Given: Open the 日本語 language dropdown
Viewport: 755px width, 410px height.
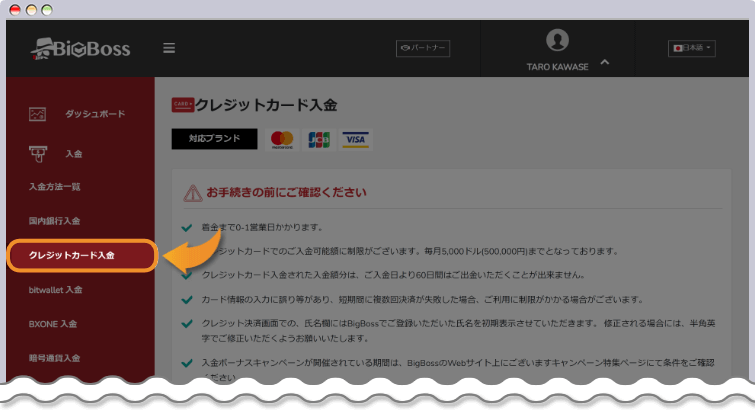Looking at the screenshot, I should [691, 48].
